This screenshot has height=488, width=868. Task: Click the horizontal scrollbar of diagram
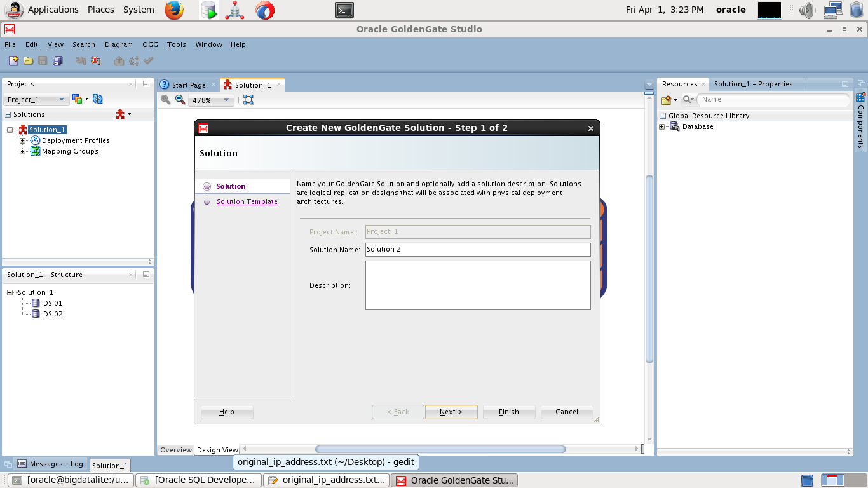click(440, 449)
